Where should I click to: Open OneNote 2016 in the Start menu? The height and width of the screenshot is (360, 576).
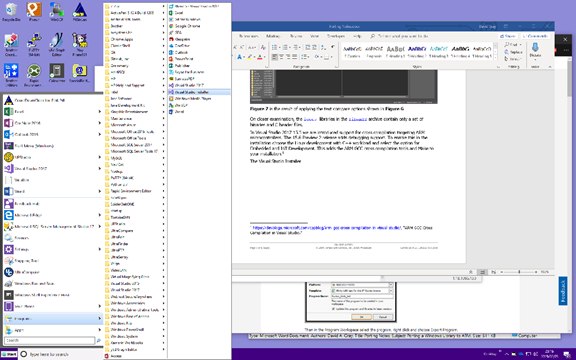(x=53, y=123)
